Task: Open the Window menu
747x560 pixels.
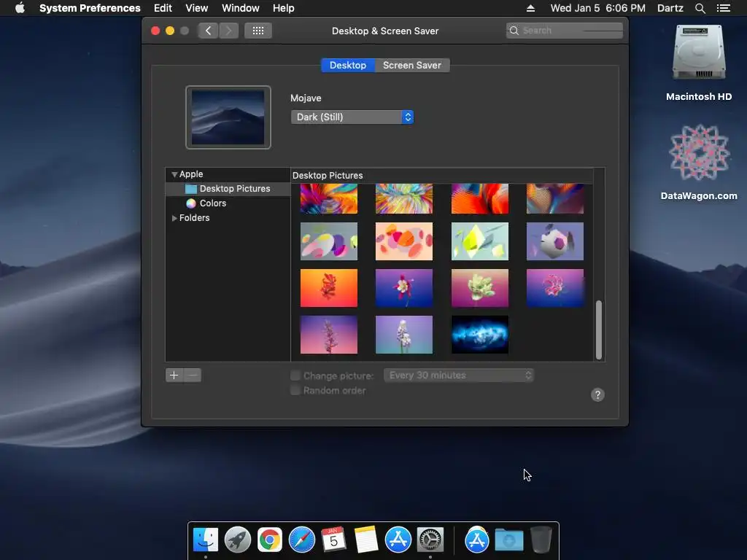Action: [241, 8]
